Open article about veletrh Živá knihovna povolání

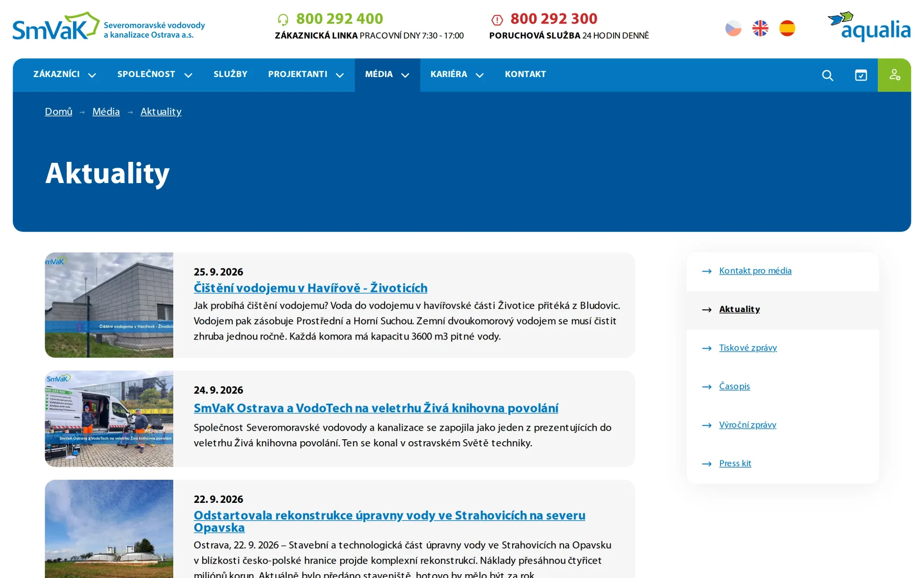[376, 408]
